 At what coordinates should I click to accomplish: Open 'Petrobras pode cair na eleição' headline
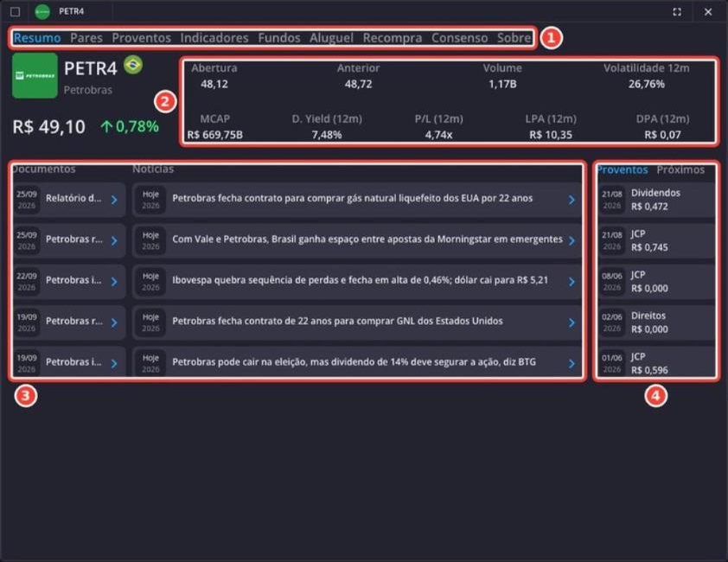[x=354, y=361]
